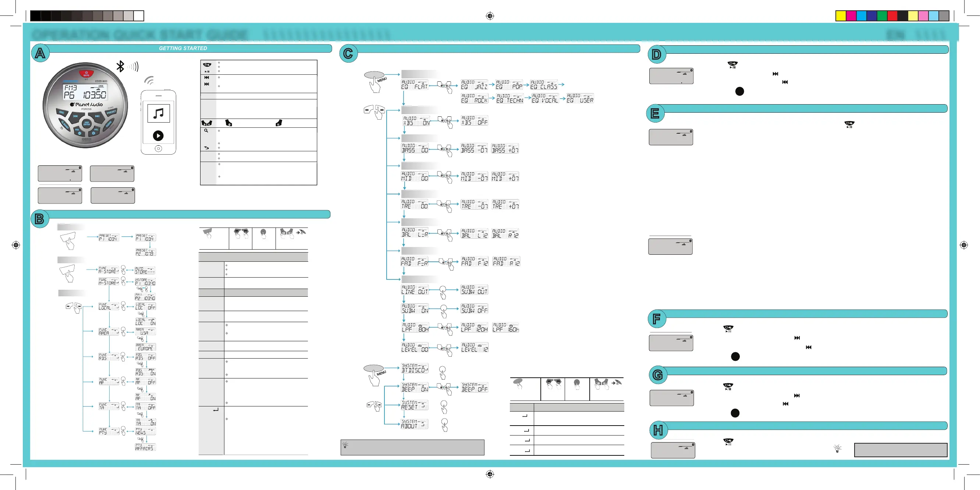Select the magenta color swatch in the print bar
This screenshot has width=980, height=490.
851,15
